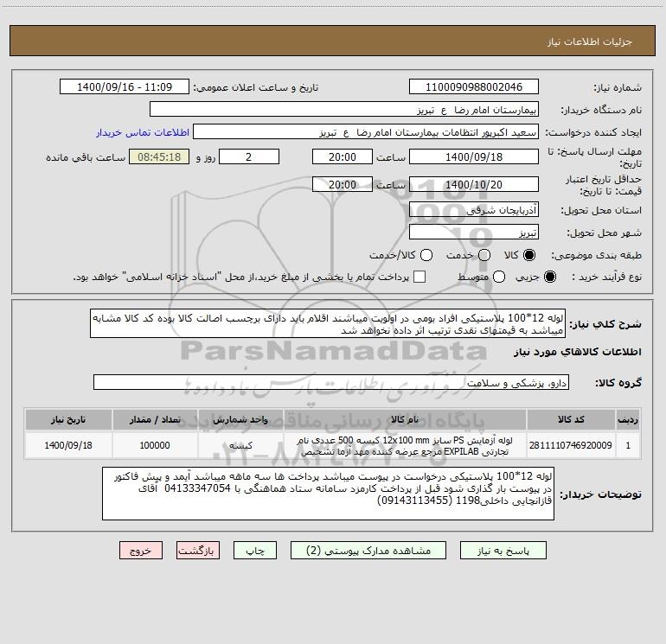Image resolution: width=666 pixels, height=644 pixels.
Task: Click the تعداد / مقدار column header
Action: point(155,419)
